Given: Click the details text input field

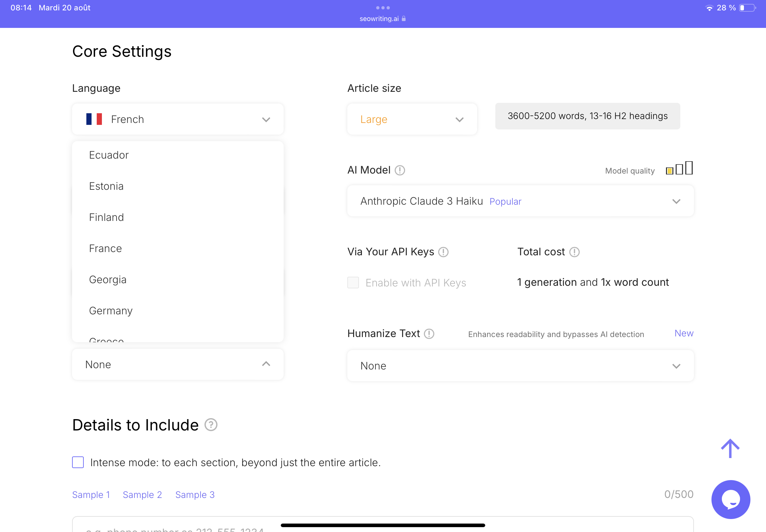Looking at the screenshot, I should coord(382,524).
